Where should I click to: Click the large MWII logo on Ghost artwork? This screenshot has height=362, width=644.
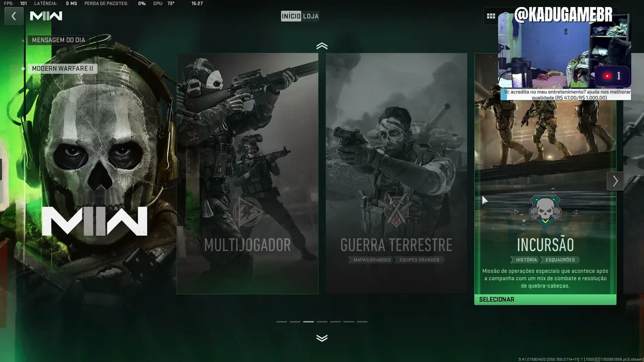coord(95,221)
